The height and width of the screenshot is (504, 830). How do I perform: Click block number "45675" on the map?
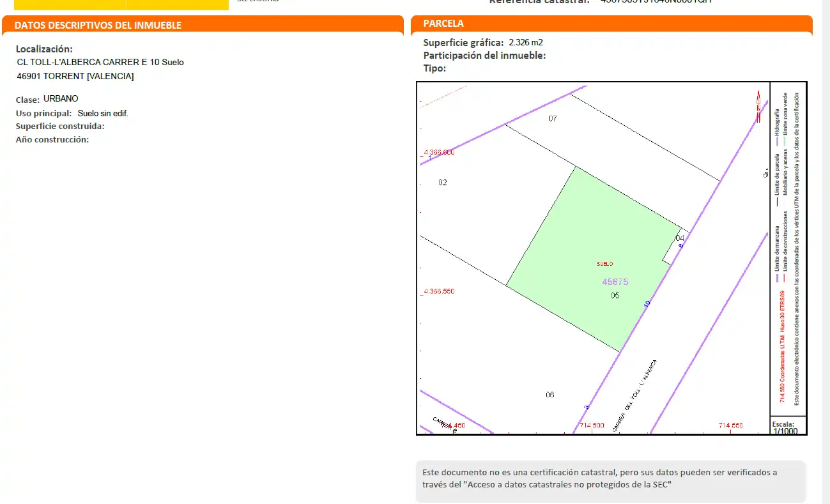pyautogui.click(x=615, y=282)
